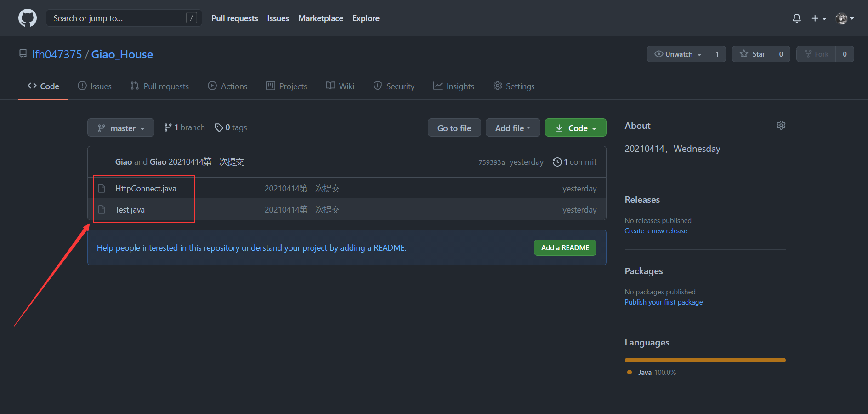868x414 pixels.
Task: Open commit message in the Test.java row
Action: pyautogui.click(x=302, y=210)
